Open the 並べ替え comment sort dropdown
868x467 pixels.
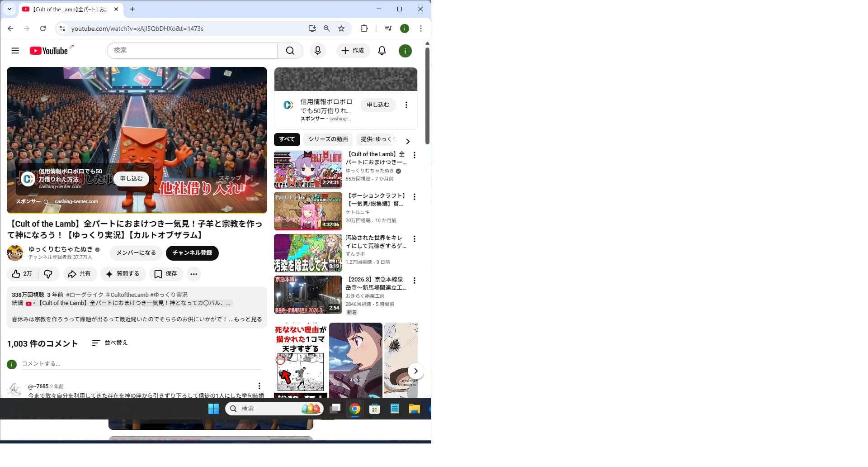point(110,343)
